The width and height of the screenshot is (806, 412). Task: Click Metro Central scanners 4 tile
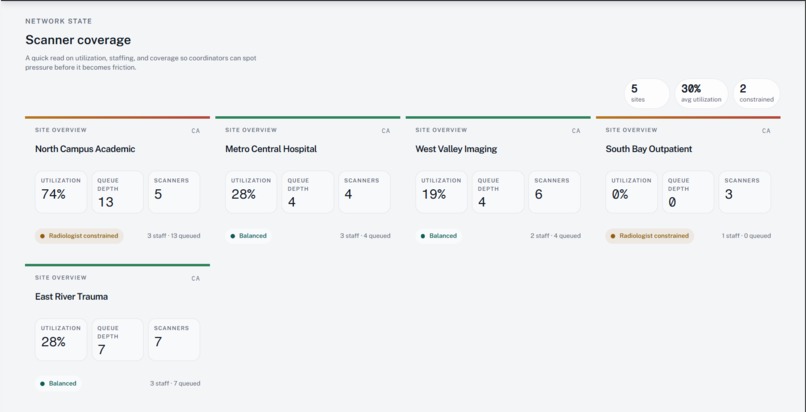click(364, 192)
